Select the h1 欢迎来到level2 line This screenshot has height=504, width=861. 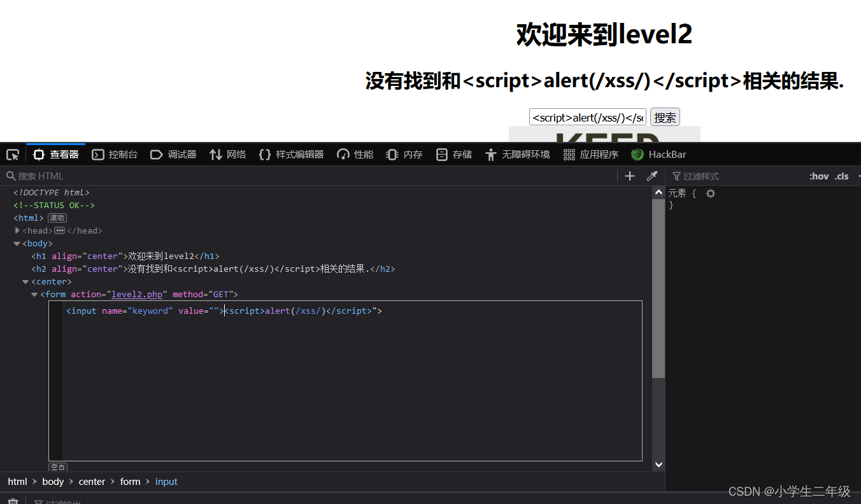125,256
